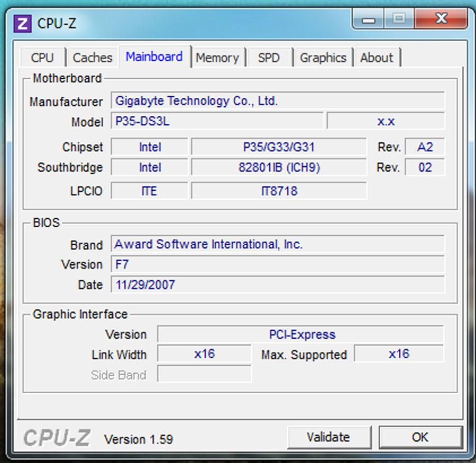This screenshot has height=463, width=476.
Task: Select the Chipset field labeled Intel
Action: click(x=149, y=147)
